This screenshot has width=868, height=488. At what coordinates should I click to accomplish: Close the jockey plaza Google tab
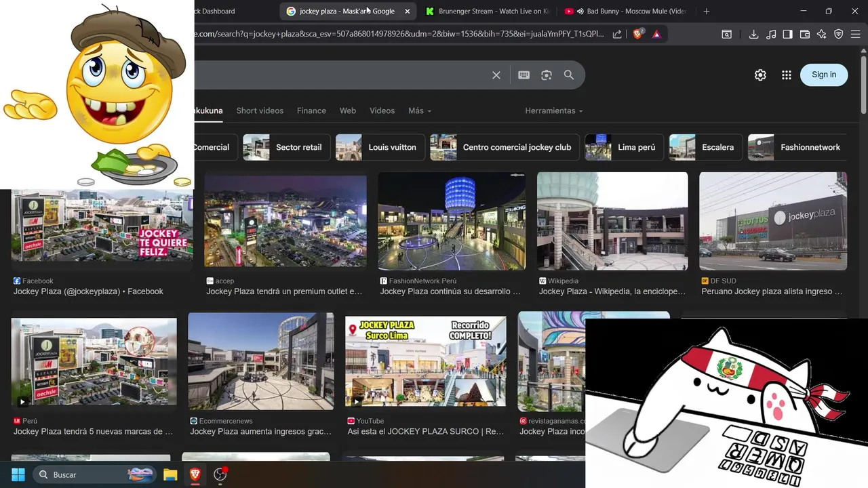[x=408, y=11]
